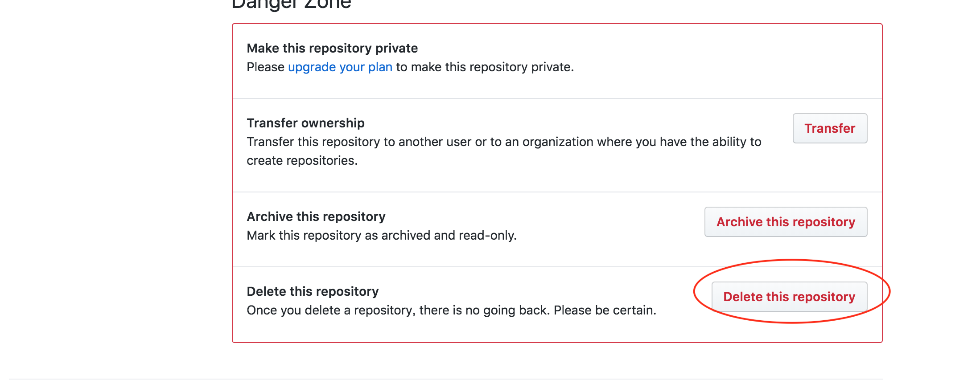980x392 pixels.
Task: Click the bold "Archive this repository" heading text
Action: (316, 216)
